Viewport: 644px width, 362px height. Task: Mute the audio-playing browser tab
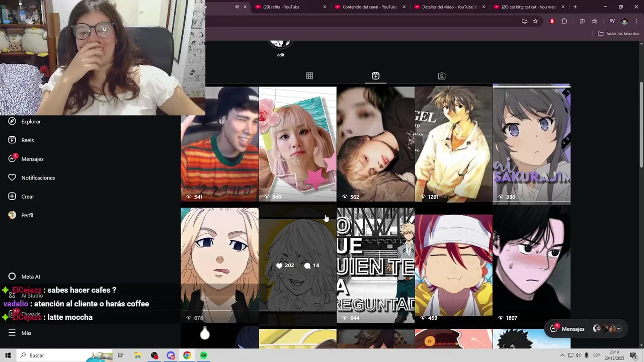[x=237, y=7]
